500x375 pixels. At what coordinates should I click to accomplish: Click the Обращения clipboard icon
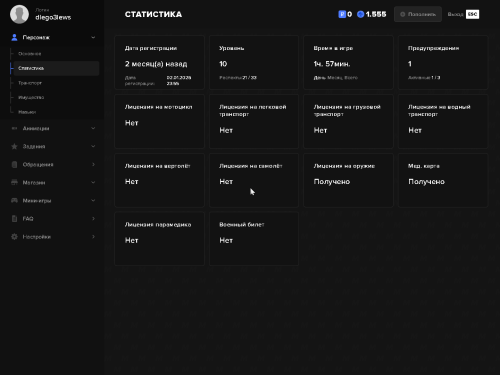(x=14, y=164)
